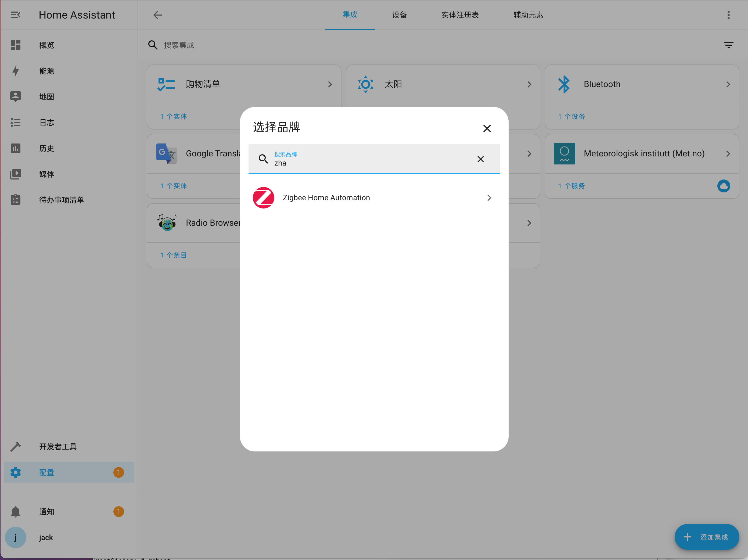Switch to the 实体注册表 tab
Image resolution: width=748 pixels, height=560 pixels.
coord(460,15)
